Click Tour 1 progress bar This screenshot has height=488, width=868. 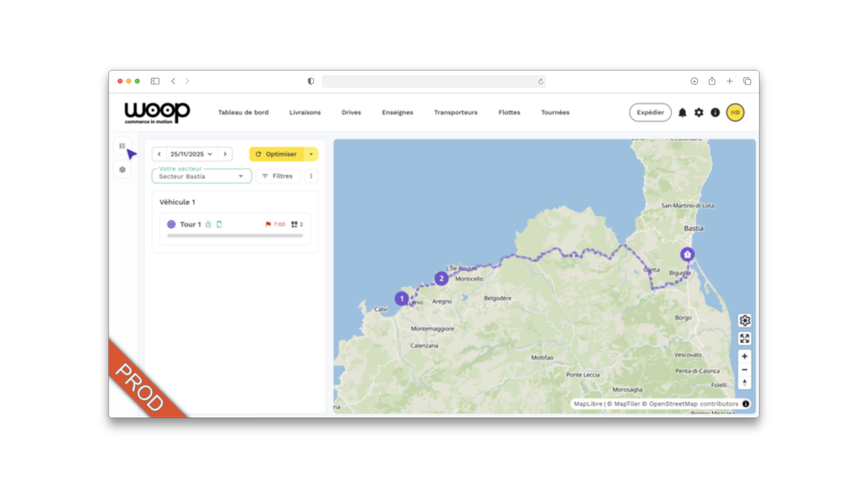(x=235, y=235)
